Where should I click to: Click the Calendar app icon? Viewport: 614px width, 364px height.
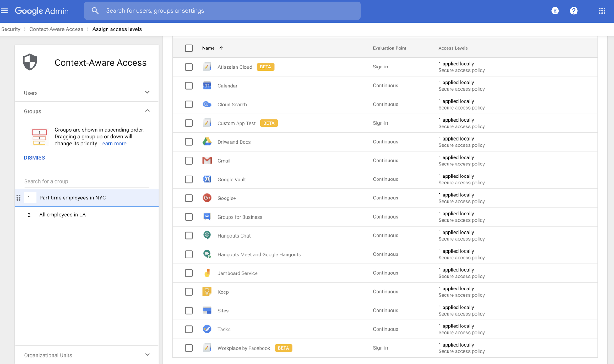[207, 85]
